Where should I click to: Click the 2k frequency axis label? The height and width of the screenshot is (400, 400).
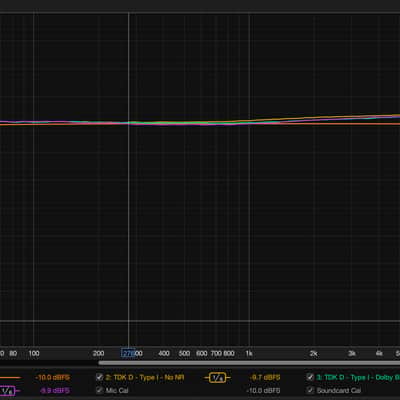[313, 353]
